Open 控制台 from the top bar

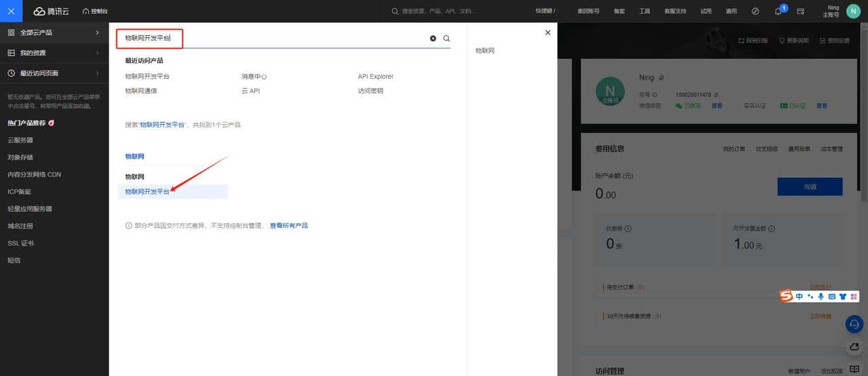tap(95, 12)
